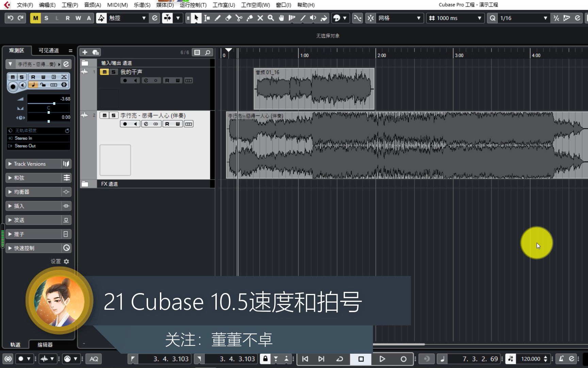Select the Color tool

click(324, 18)
